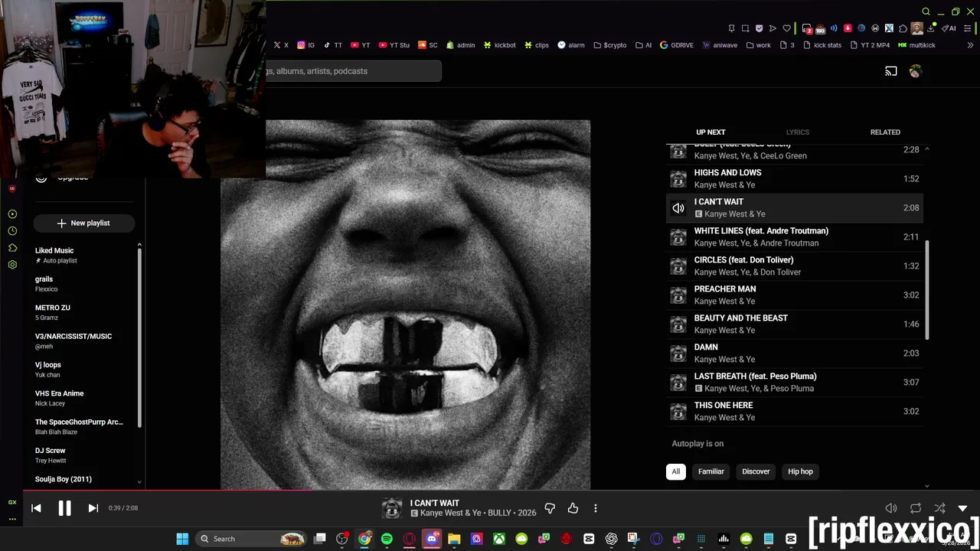980x551 pixels.
Task: Select the Discover filter chip
Action: 756,471
